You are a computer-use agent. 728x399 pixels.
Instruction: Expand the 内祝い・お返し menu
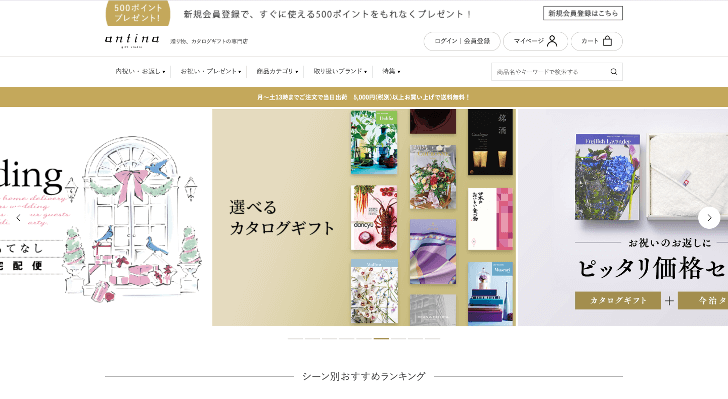(x=140, y=72)
